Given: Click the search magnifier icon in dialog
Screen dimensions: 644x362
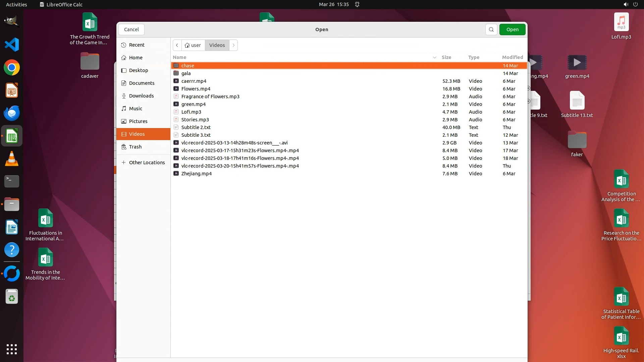Looking at the screenshot, I should point(491,29).
